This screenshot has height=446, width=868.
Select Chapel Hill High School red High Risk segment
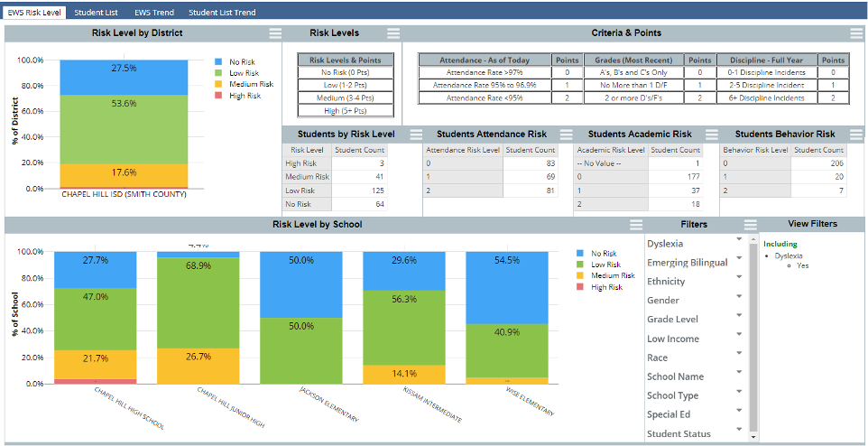(x=96, y=381)
